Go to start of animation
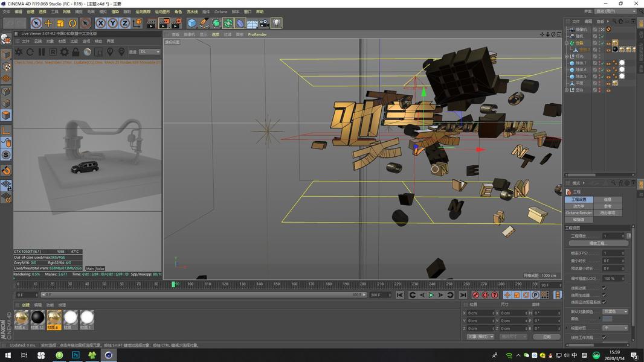 (x=399, y=295)
